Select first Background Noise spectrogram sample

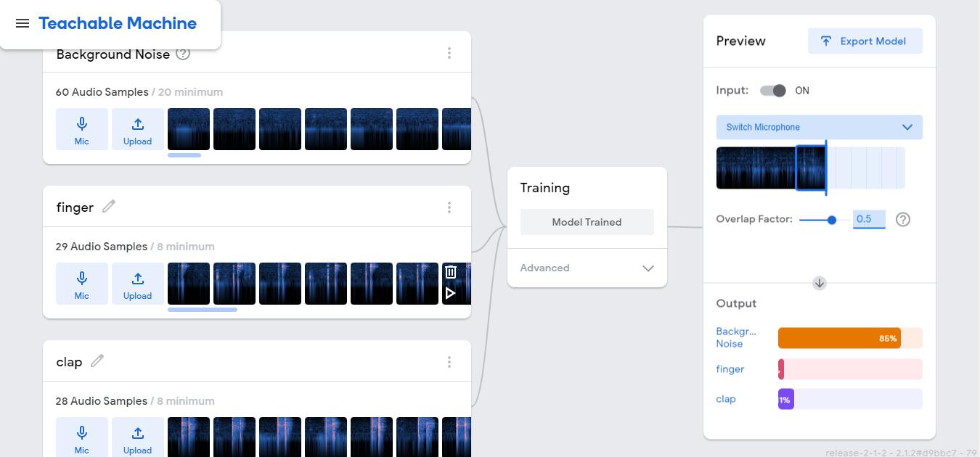(189, 129)
